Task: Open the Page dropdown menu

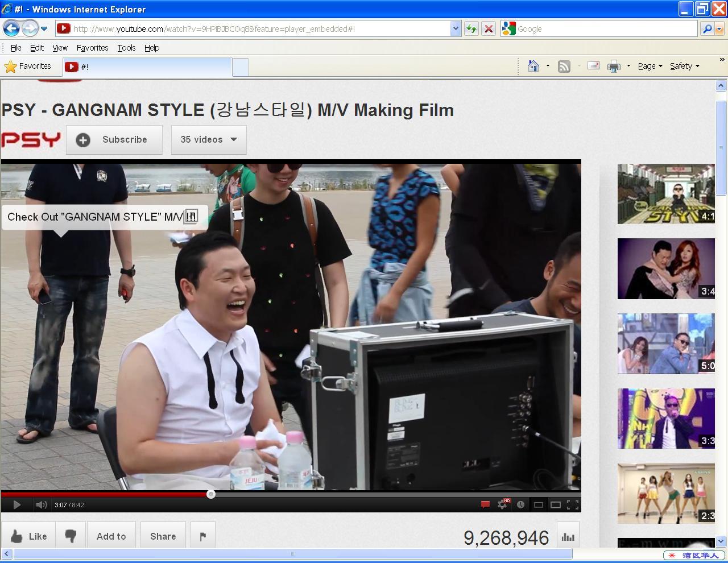Action: pos(650,66)
